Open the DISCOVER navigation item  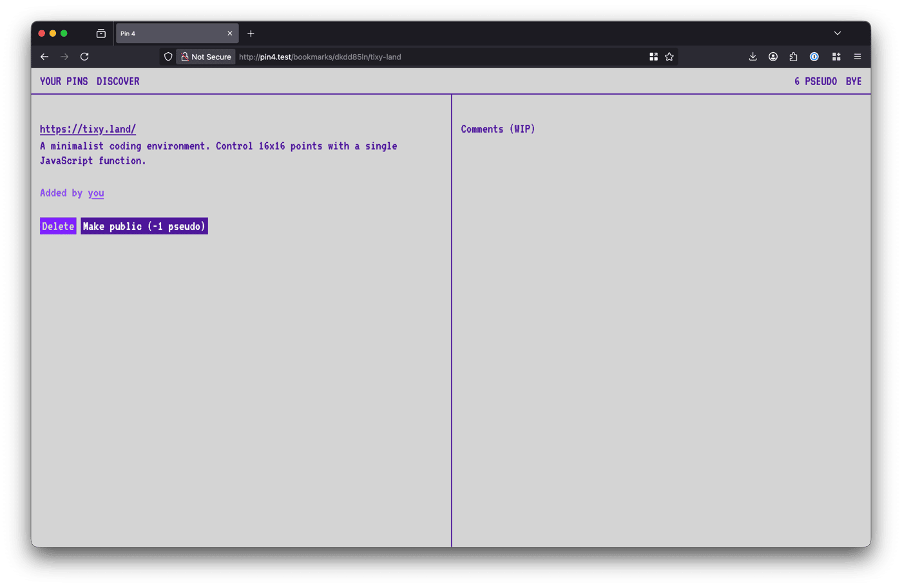click(x=118, y=81)
